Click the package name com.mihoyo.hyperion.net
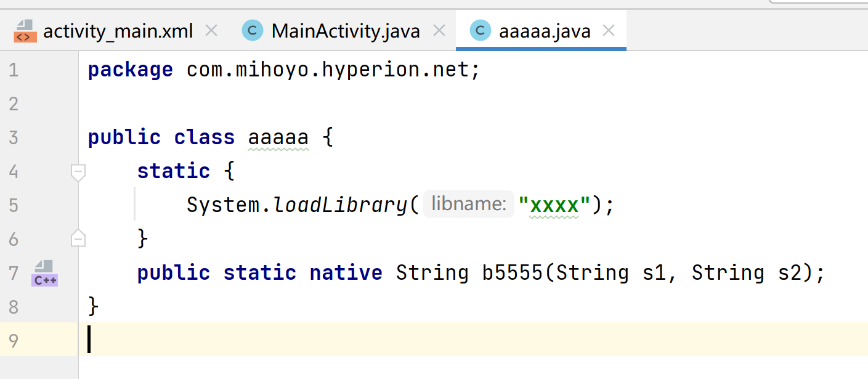The height and width of the screenshot is (379, 868). 327,70
